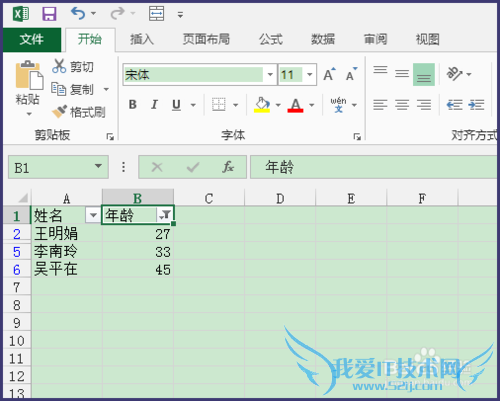The width and height of the screenshot is (500, 401).
Task: Decrease font size with the small A
Action: [x=351, y=74]
